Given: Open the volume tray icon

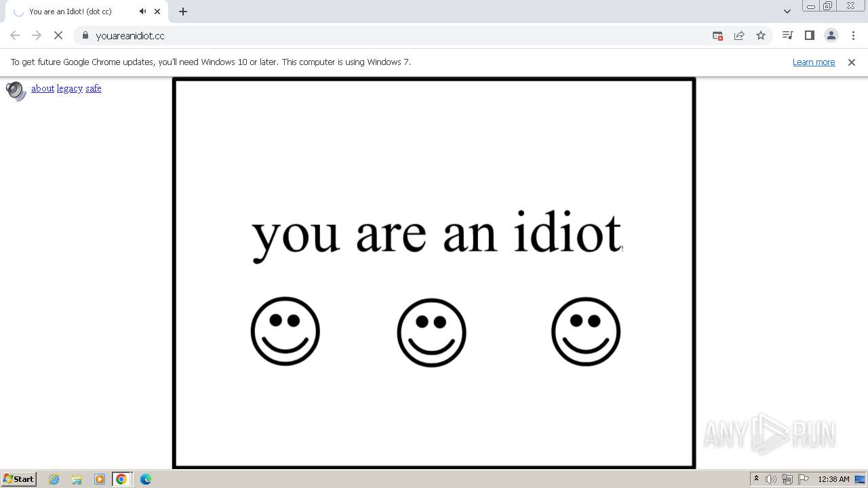Looking at the screenshot, I should click(771, 479).
